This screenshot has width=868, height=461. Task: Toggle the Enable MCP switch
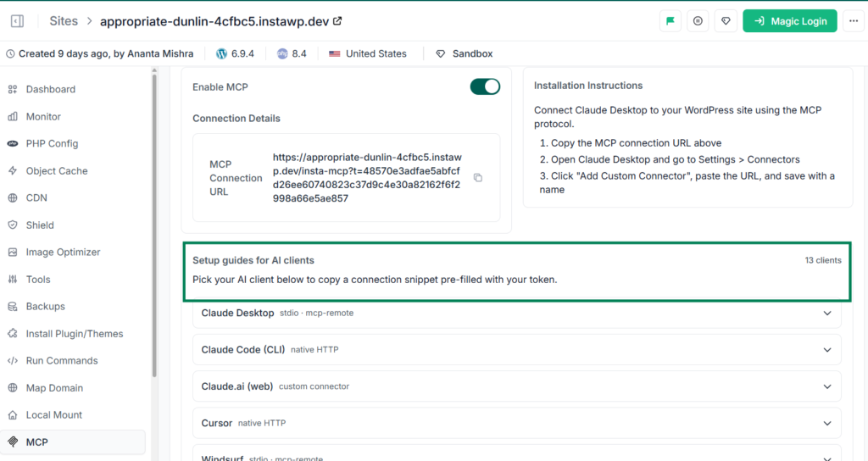[485, 86]
